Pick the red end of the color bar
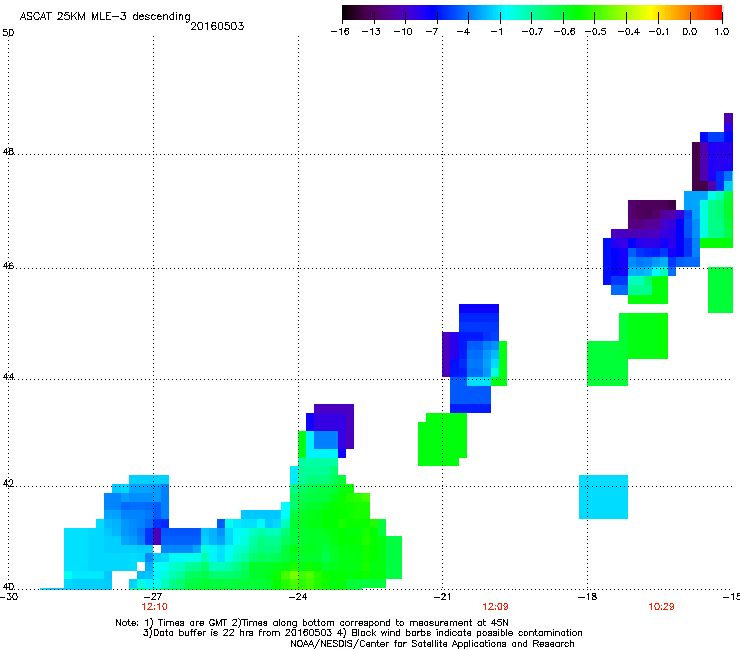Viewport: 740px width, 650px height. click(716, 13)
